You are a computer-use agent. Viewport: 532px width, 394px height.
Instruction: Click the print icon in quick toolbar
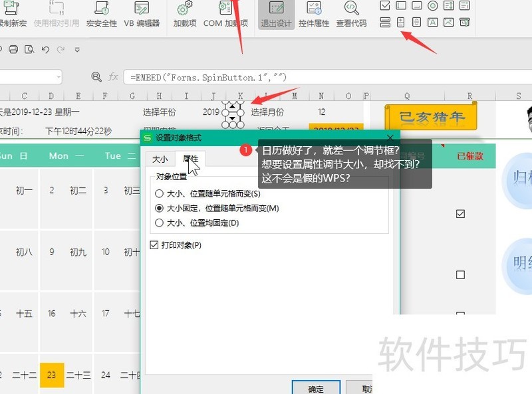13,50
